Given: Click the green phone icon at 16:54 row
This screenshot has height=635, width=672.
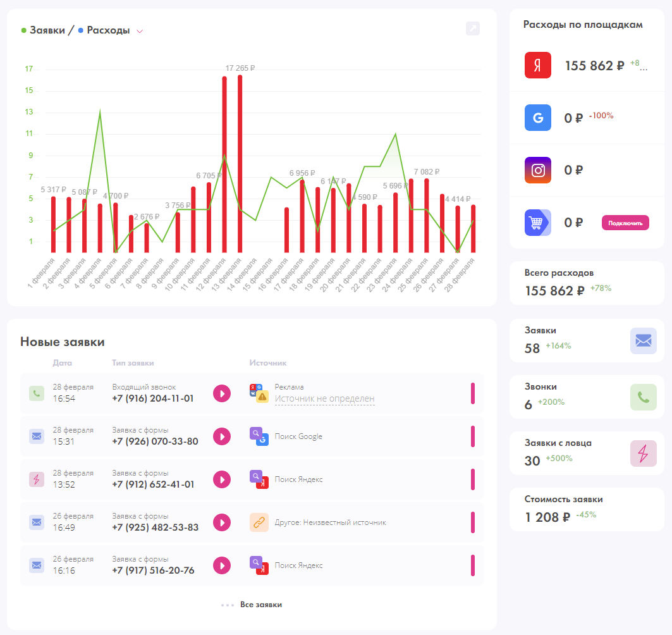Looking at the screenshot, I should [x=37, y=393].
